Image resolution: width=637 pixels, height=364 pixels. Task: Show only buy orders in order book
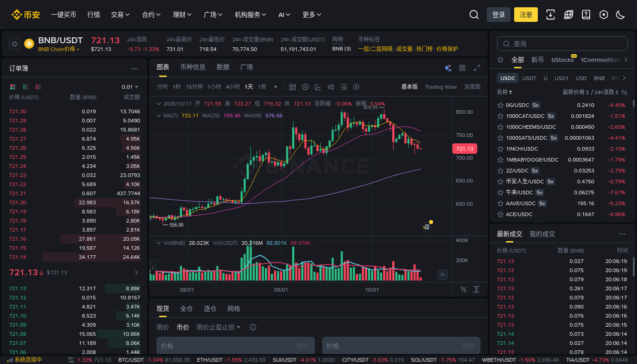coord(25,87)
